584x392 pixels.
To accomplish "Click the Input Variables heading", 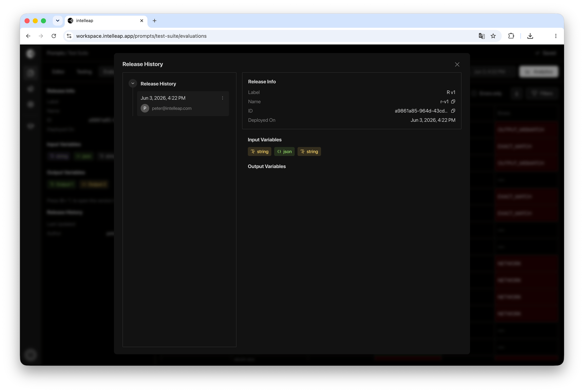I will (x=265, y=140).
